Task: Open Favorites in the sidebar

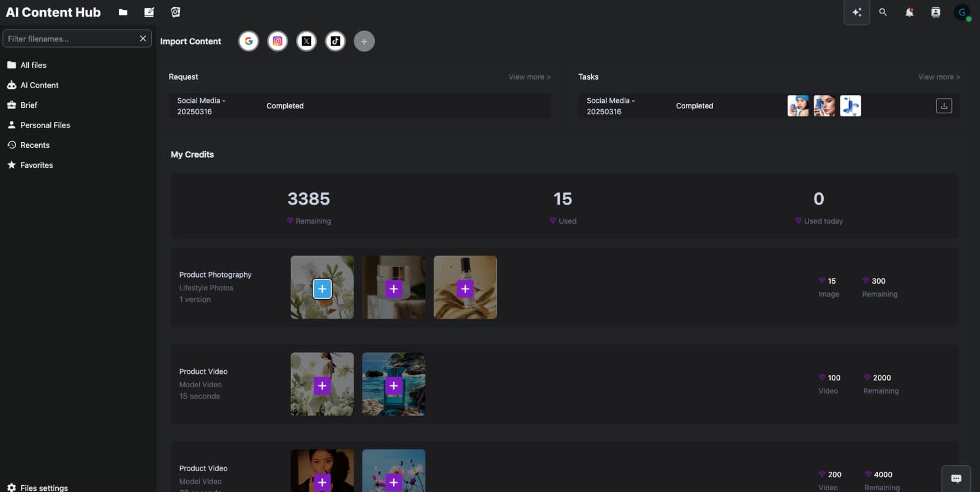Action: [36, 165]
